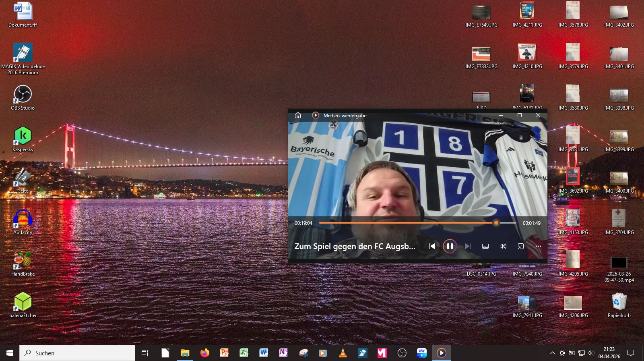Toggle subtitles button in media player
This screenshot has height=361, width=644.
[x=485, y=246]
